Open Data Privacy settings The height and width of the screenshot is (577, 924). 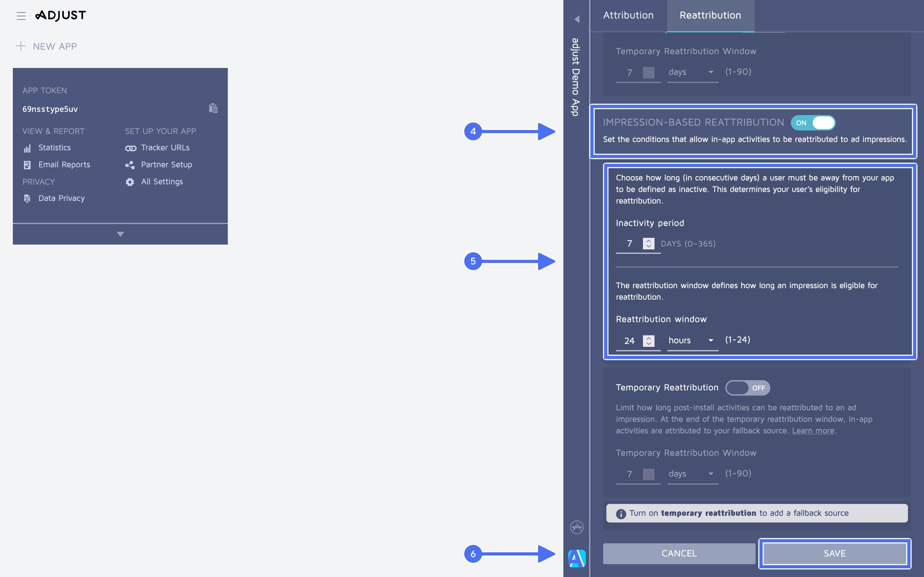(61, 198)
